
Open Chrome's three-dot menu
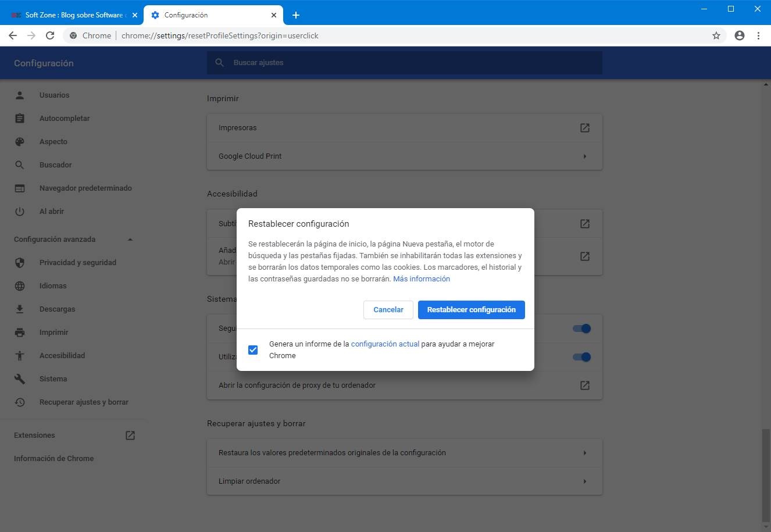point(758,35)
